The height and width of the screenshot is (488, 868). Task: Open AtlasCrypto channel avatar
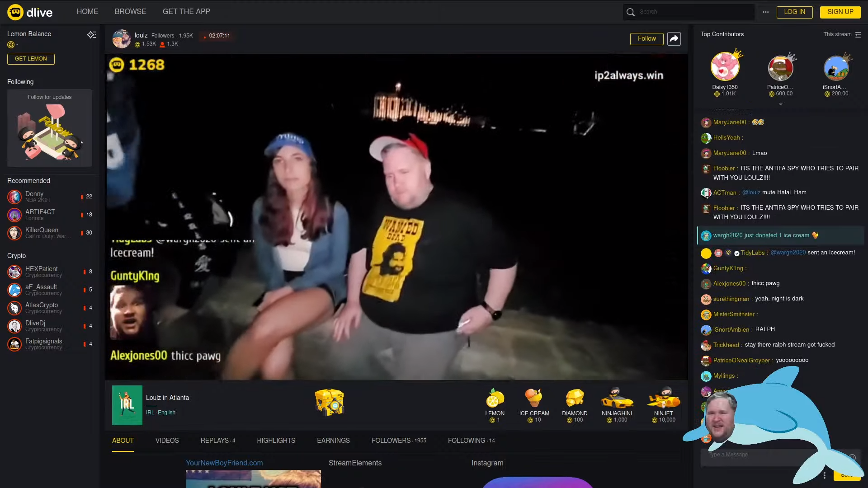14,308
